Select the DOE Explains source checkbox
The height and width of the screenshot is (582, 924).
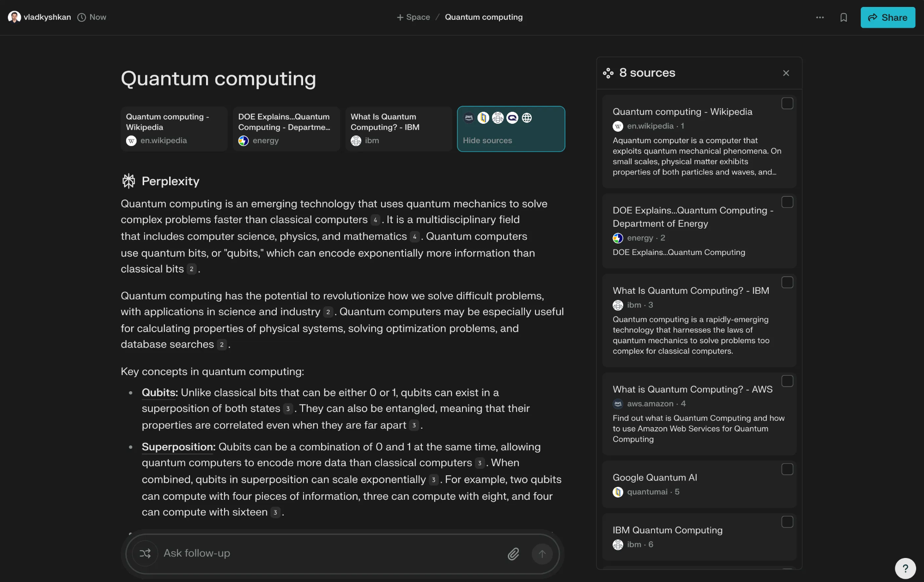787,202
